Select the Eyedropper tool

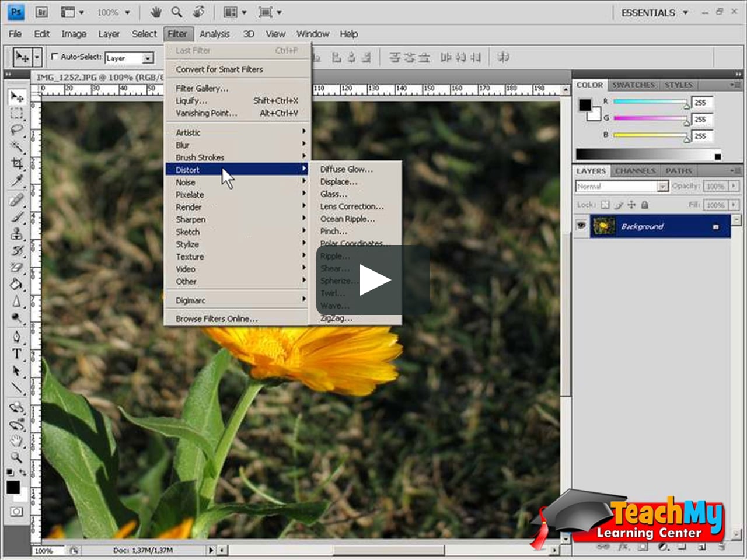(16, 180)
